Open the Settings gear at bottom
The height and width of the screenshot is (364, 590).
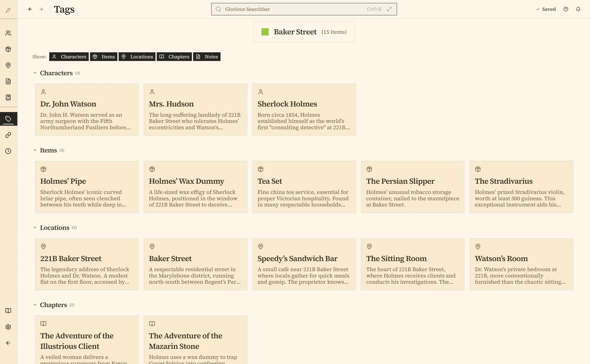[x=8, y=327]
